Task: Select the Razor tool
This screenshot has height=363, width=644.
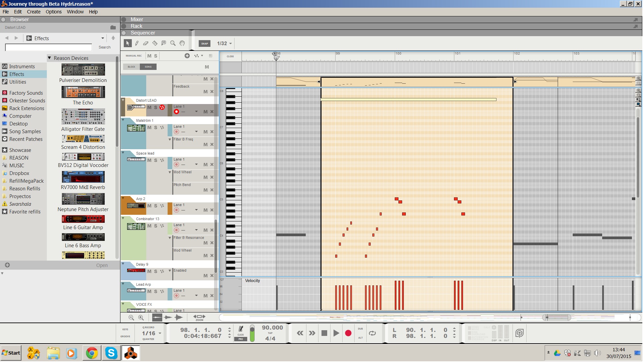Action: [x=155, y=43]
